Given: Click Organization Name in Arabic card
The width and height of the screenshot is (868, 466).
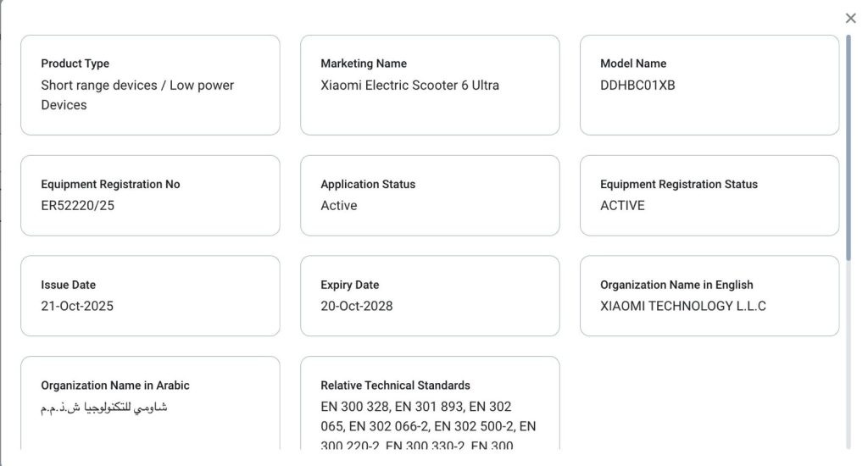Looking at the screenshot, I should point(150,403).
